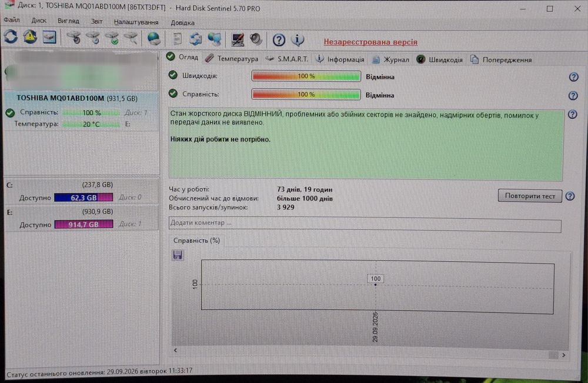
Task: Open configuration via monitor-with-pen icon
Action: coord(238,39)
